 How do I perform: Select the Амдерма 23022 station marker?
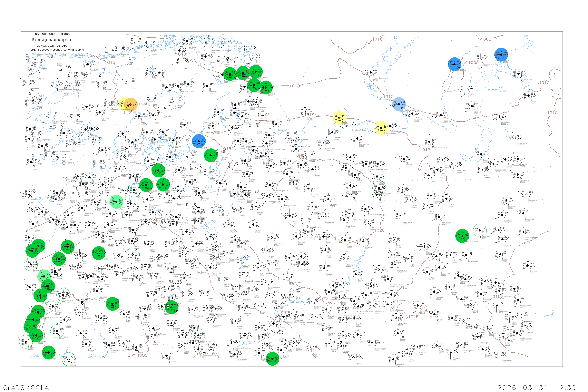[412, 114]
